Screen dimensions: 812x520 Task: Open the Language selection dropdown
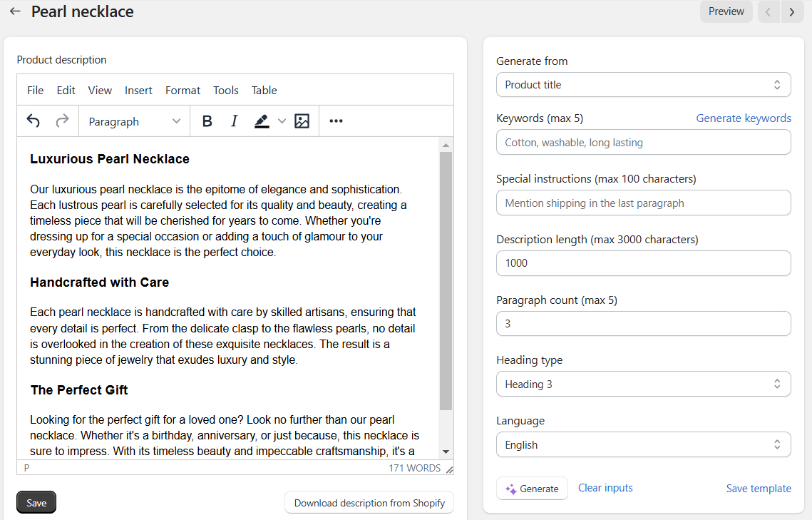tap(643, 444)
